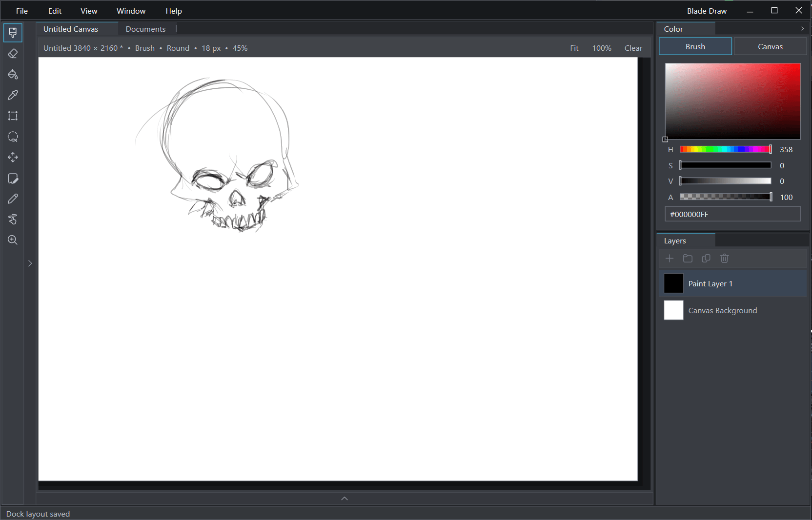Duplicate the selected layer
The width and height of the screenshot is (812, 520).
coord(706,259)
